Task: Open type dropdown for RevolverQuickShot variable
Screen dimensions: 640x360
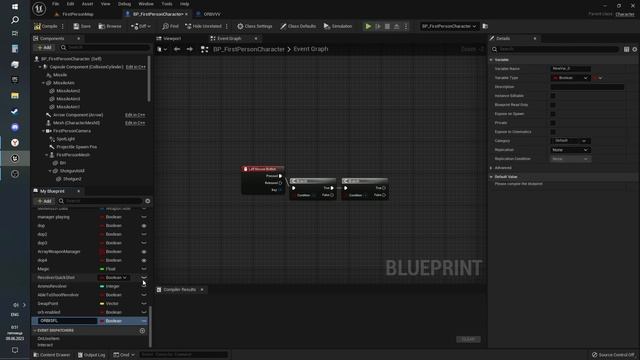Action: pyautogui.click(x=114, y=278)
